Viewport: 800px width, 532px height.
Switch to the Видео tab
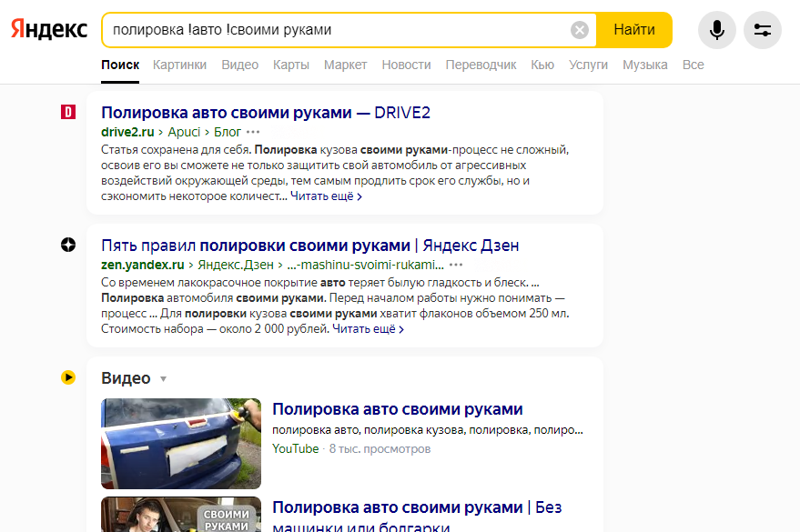pyautogui.click(x=239, y=65)
